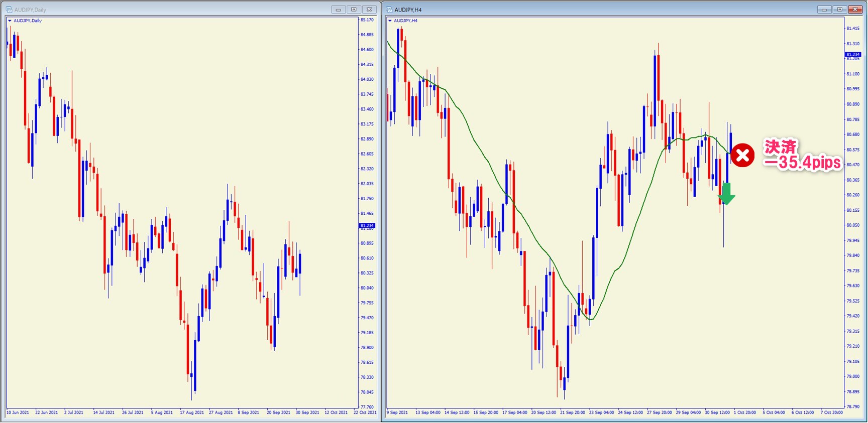Click the 27 Sep 20:00 time on H4 axis

pyautogui.click(x=660, y=413)
